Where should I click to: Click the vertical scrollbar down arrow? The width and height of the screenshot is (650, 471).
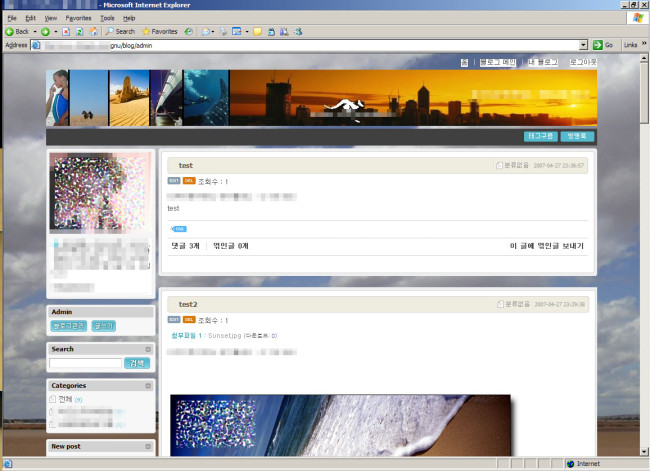(644, 452)
